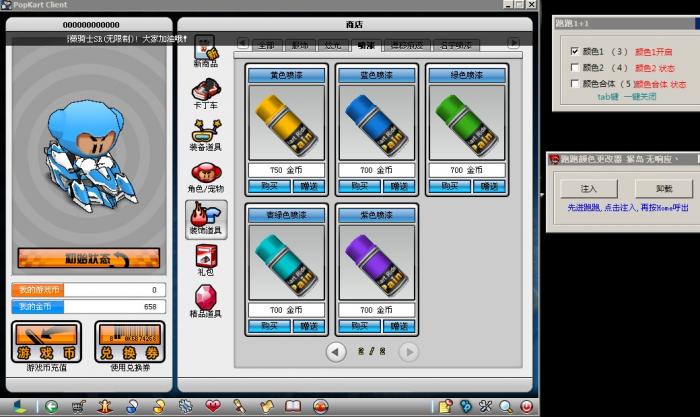Select the blue spray can thumbnail
Screen dimensions: 700x417
click(376, 123)
